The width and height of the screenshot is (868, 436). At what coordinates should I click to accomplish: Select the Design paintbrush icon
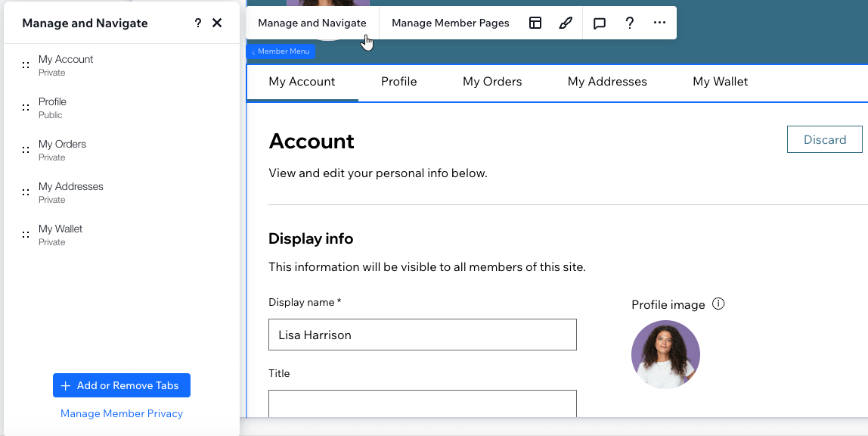566,23
